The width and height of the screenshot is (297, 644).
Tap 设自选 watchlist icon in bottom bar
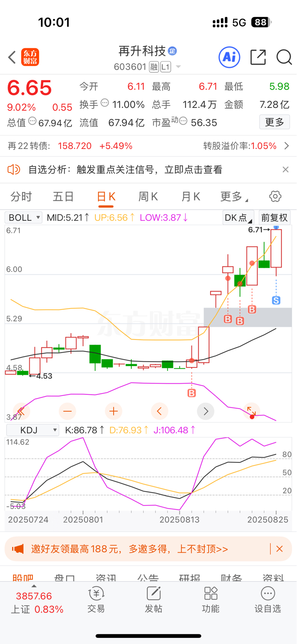(268, 600)
